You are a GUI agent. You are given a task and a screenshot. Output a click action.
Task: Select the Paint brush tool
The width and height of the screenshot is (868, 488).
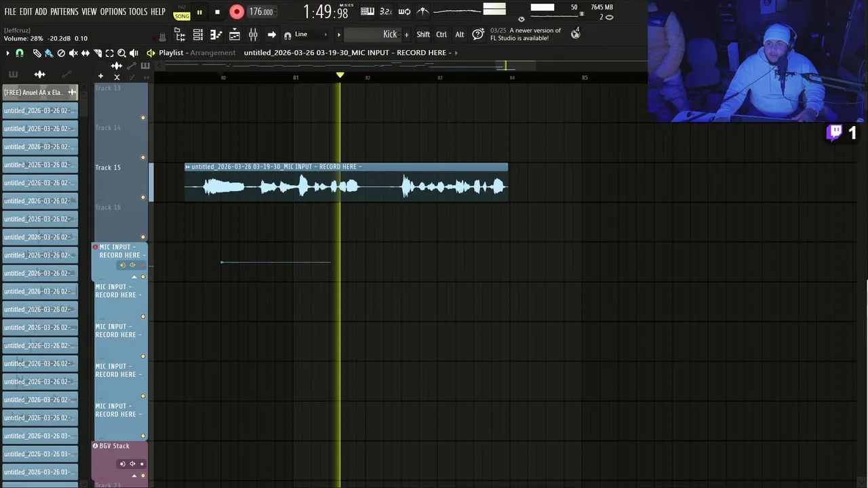click(x=49, y=53)
